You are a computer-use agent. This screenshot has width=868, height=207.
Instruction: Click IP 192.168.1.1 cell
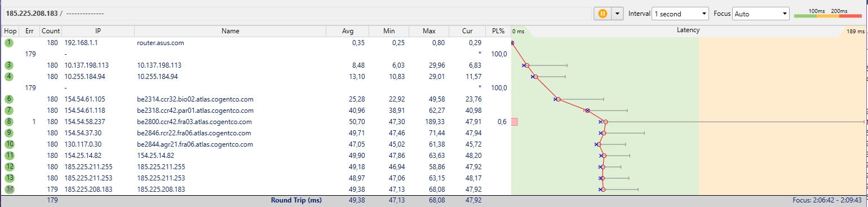81,43
